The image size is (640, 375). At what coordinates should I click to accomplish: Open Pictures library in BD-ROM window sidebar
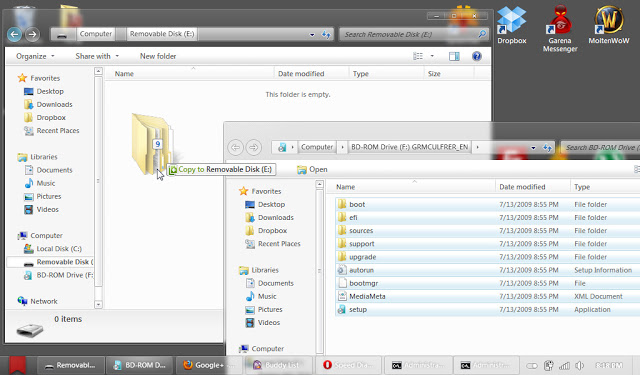(x=264, y=309)
